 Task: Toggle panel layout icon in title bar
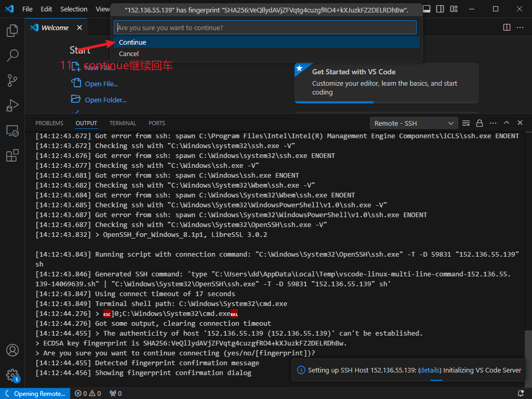point(427,9)
